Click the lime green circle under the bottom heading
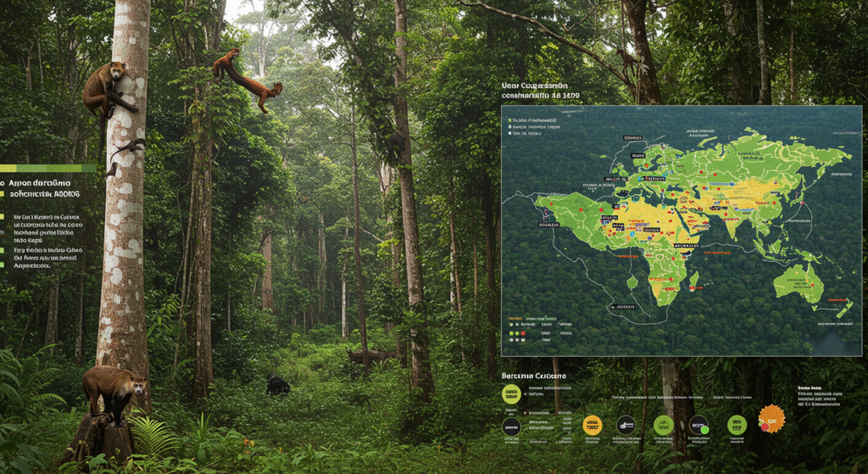Viewport: 868px width, 474px height. point(511,393)
